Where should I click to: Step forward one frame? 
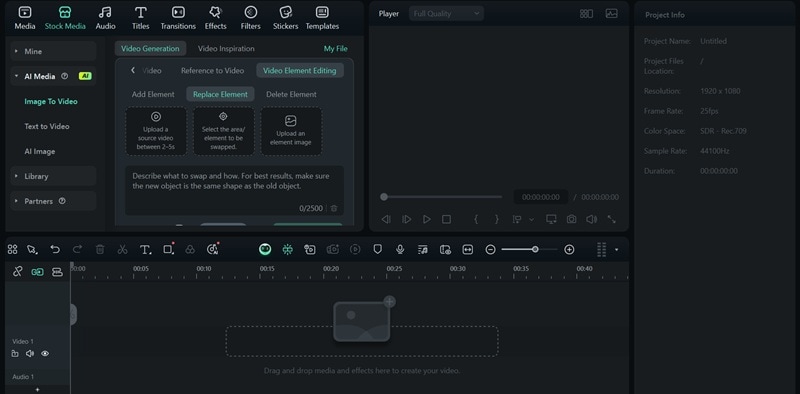[406, 219]
